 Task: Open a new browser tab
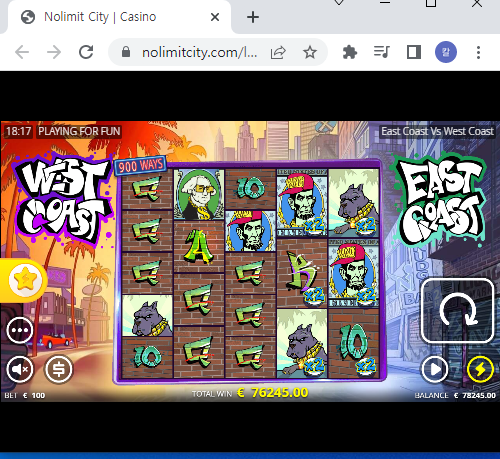pos(253,17)
